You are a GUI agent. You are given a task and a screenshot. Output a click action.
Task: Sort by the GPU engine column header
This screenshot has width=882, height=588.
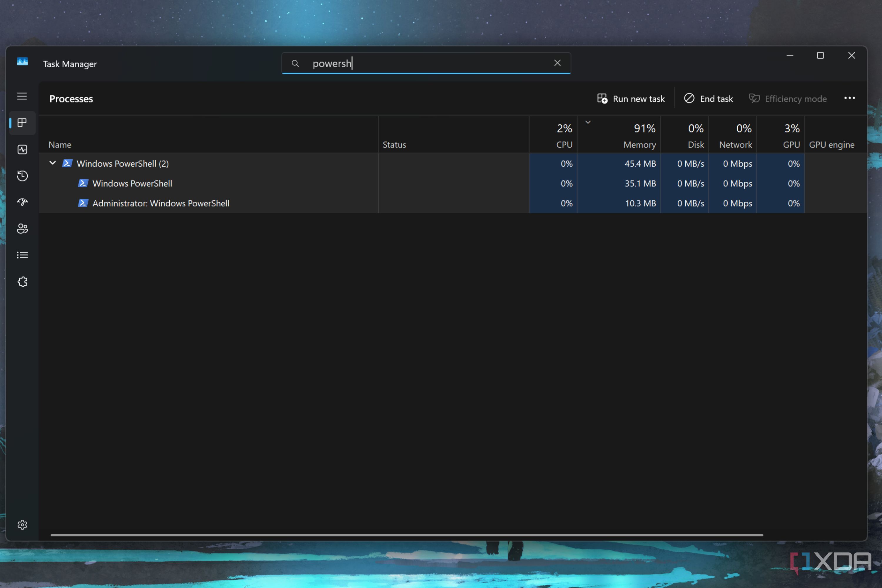(x=836, y=135)
